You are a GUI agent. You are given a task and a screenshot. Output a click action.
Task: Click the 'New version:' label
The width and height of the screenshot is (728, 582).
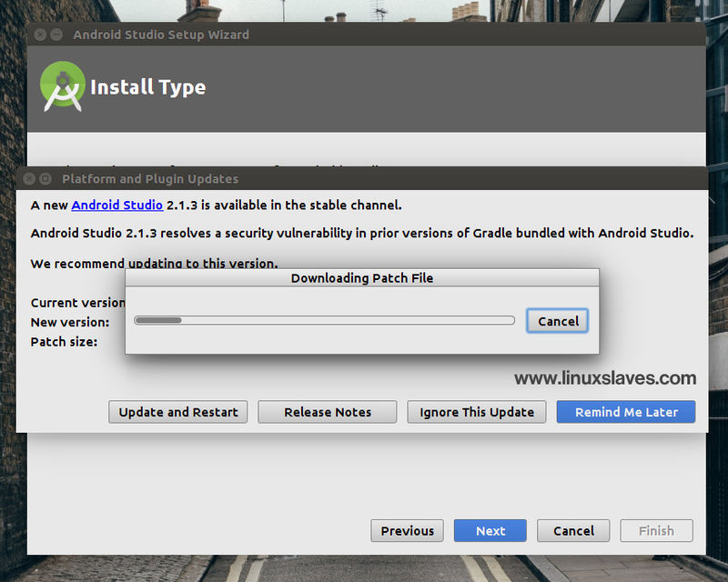coord(70,322)
